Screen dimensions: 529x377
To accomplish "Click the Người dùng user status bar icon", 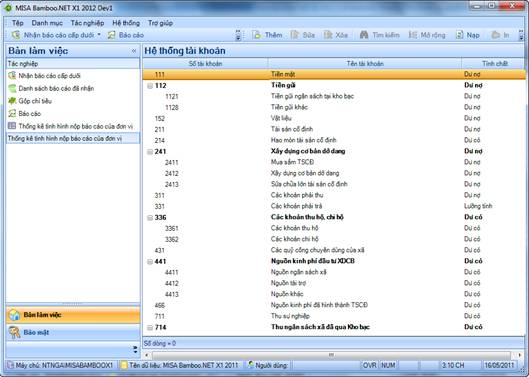I will (251, 365).
